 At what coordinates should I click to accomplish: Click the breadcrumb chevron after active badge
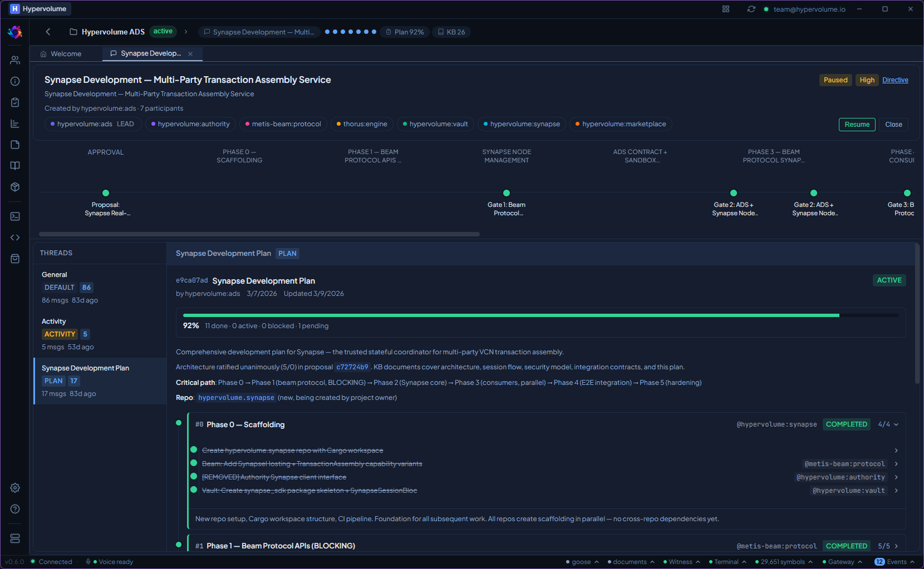tap(186, 32)
